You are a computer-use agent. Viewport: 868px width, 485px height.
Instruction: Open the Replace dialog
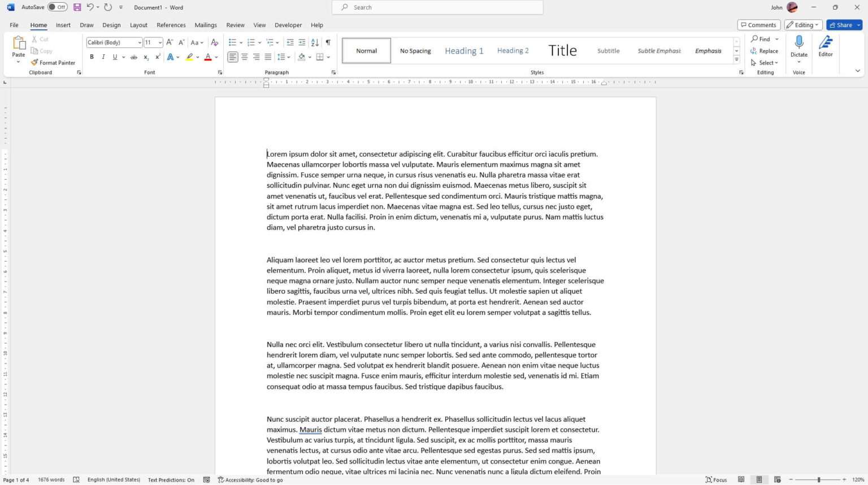click(767, 51)
